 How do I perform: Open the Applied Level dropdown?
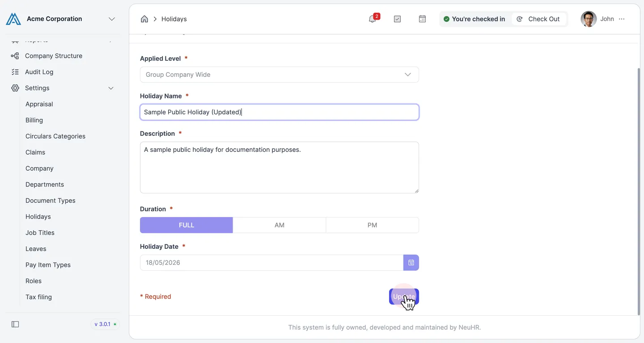(x=280, y=75)
